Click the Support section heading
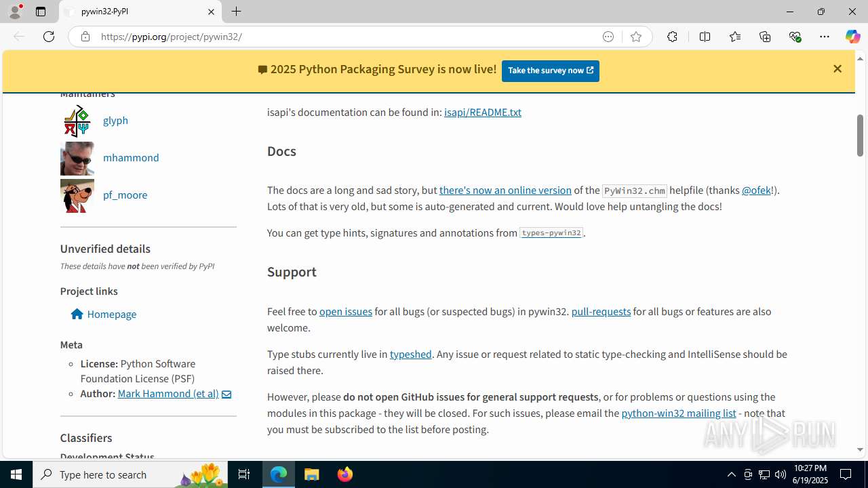Viewport: 868px width, 488px height. [292, 272]
